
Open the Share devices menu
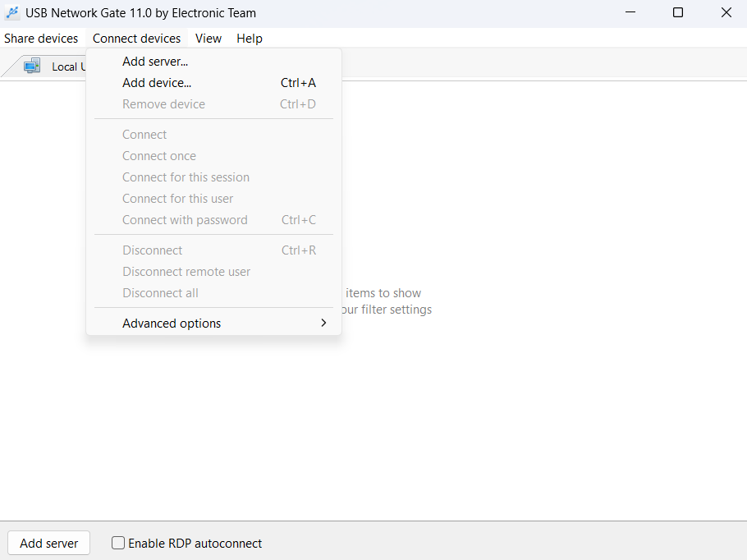click(x=41, y=39)
